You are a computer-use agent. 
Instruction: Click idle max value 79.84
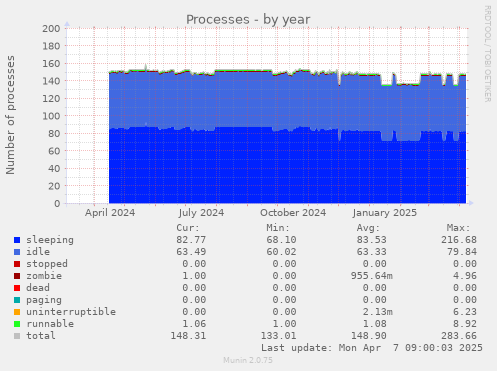(x=462, y=252)
